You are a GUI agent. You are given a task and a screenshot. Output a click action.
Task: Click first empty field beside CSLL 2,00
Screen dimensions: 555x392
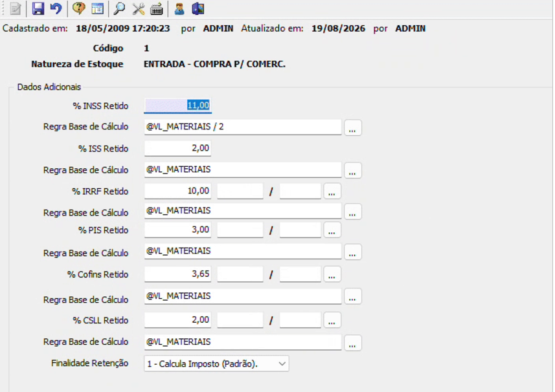coord(240,320)
